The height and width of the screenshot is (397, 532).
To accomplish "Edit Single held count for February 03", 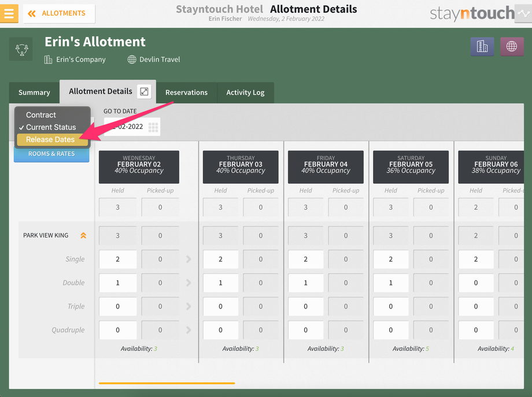I will click(x=220, y=259).
